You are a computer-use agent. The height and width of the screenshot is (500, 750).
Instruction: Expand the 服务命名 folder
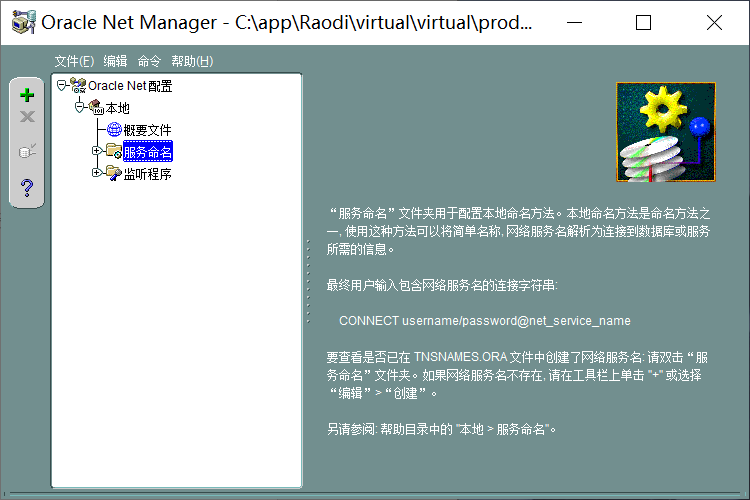click(x=97, y=151)
